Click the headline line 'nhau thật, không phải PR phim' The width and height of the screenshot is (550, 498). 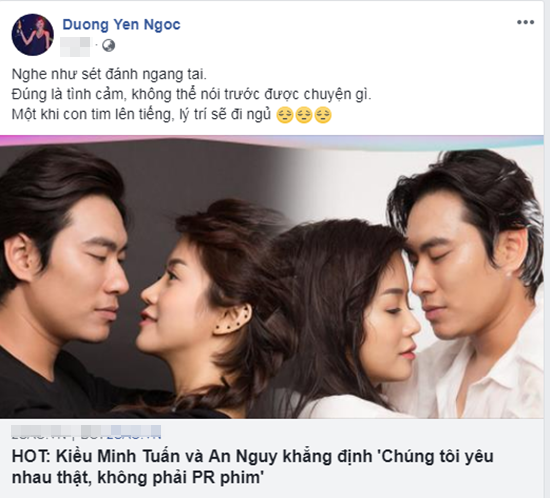click(138, 478)
